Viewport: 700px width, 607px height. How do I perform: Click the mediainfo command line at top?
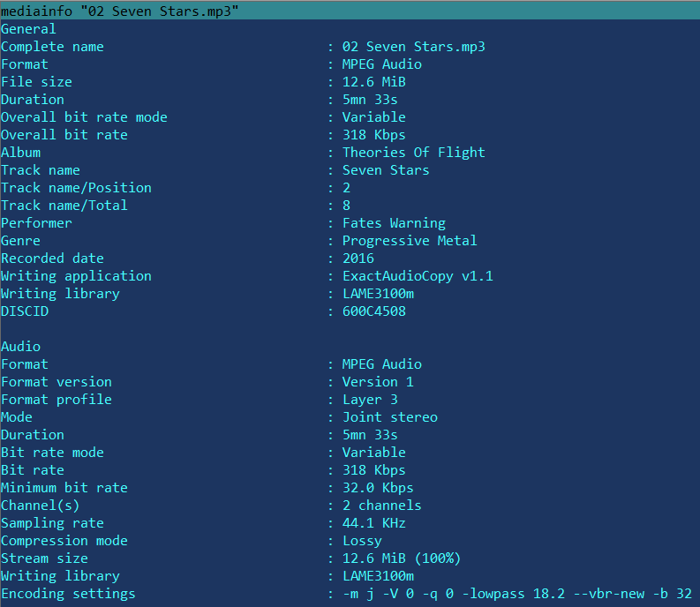click(x=120, y=11)
